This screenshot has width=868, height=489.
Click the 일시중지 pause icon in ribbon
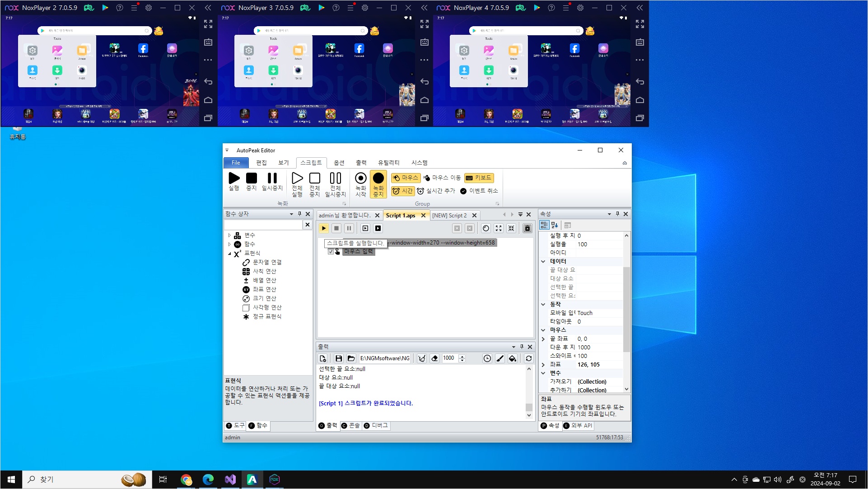click(x=272, y=179)
